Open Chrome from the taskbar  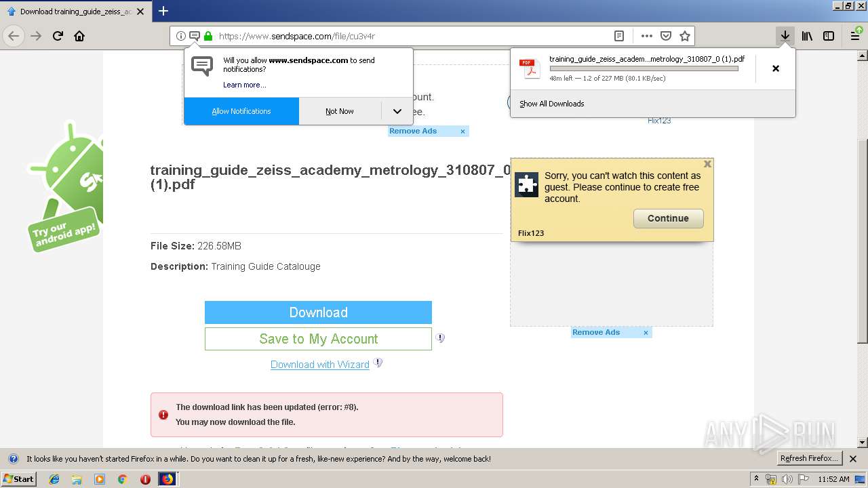pos(122,479)
